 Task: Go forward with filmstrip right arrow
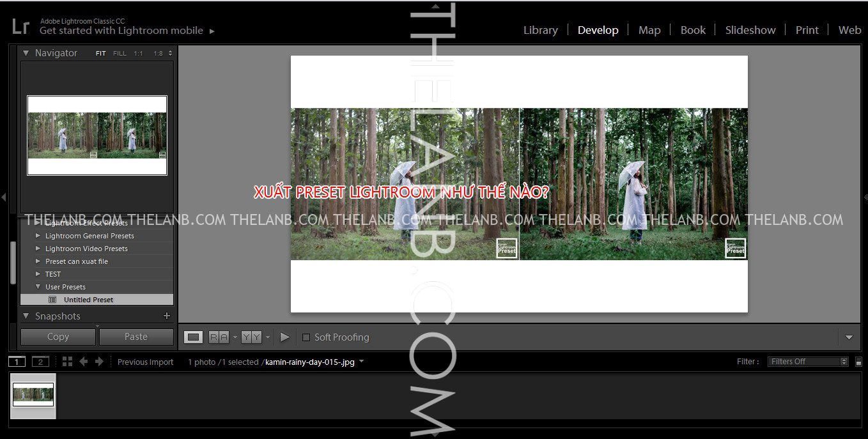click(99, 362)
